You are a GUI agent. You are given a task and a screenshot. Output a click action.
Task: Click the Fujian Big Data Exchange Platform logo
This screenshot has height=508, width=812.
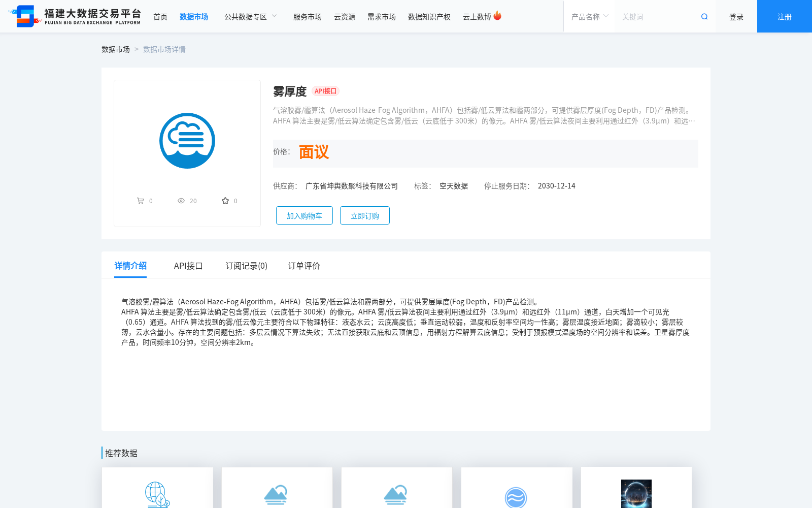75,16
